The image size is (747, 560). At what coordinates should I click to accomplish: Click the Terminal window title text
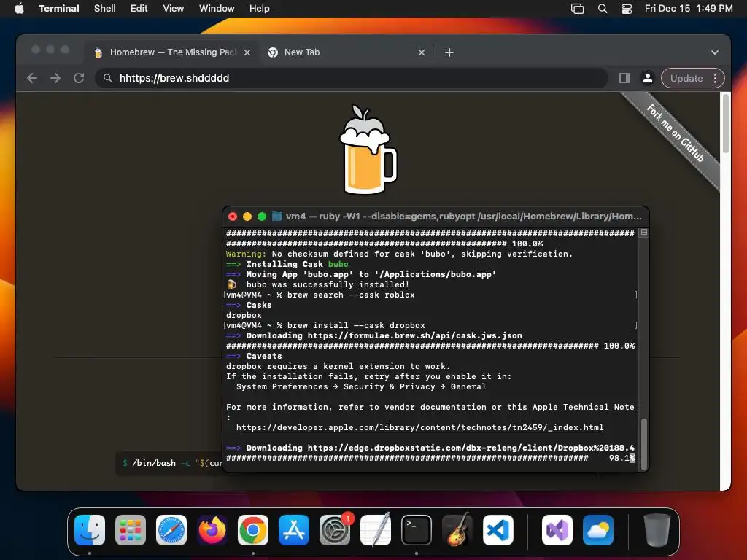[463, 216]
